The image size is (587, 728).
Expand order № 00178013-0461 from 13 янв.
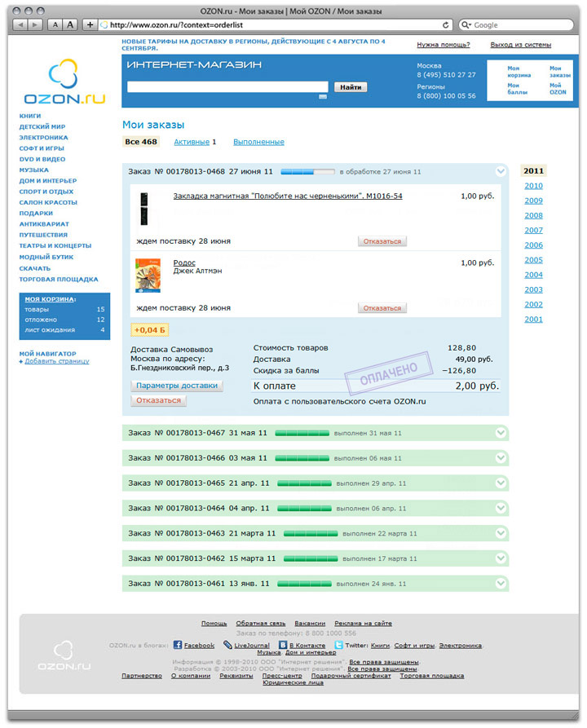pos(501,583)
